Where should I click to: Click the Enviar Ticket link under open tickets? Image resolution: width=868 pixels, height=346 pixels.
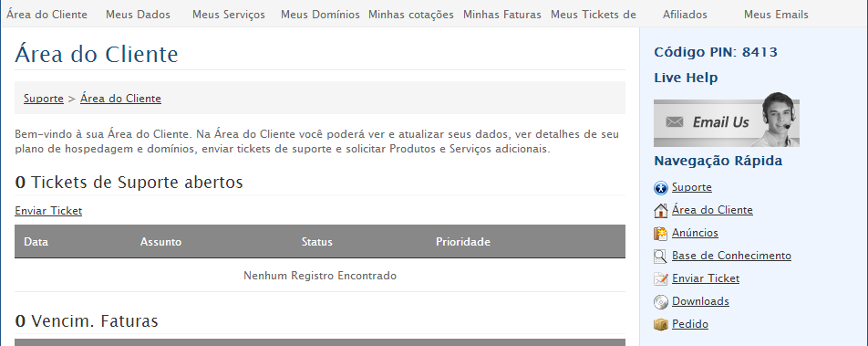tap(48, 211)
